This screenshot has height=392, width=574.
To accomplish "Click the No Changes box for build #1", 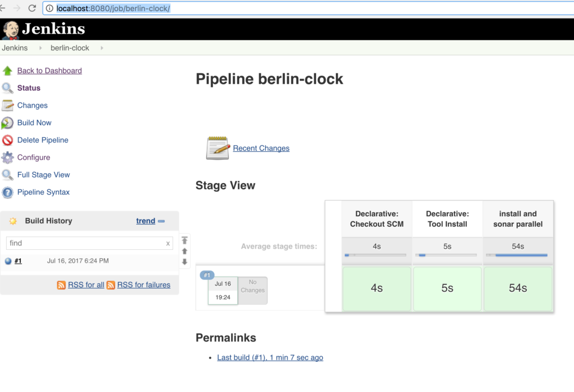I will (253, 290).
